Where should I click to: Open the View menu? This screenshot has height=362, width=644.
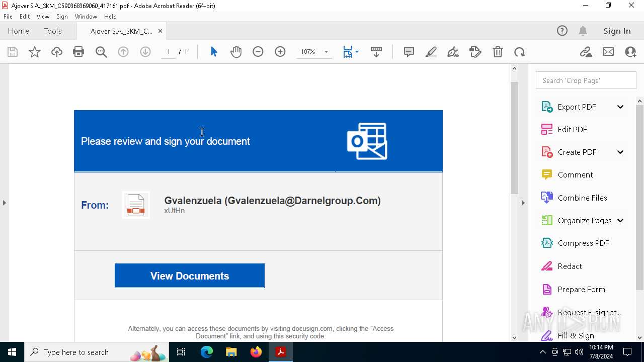tap(43, 17)
